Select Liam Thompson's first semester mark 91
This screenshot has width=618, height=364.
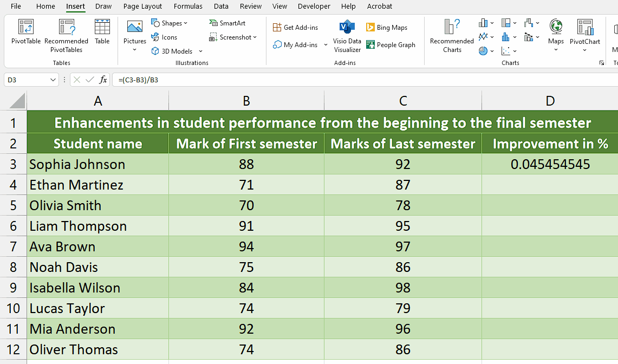(246, 226)
